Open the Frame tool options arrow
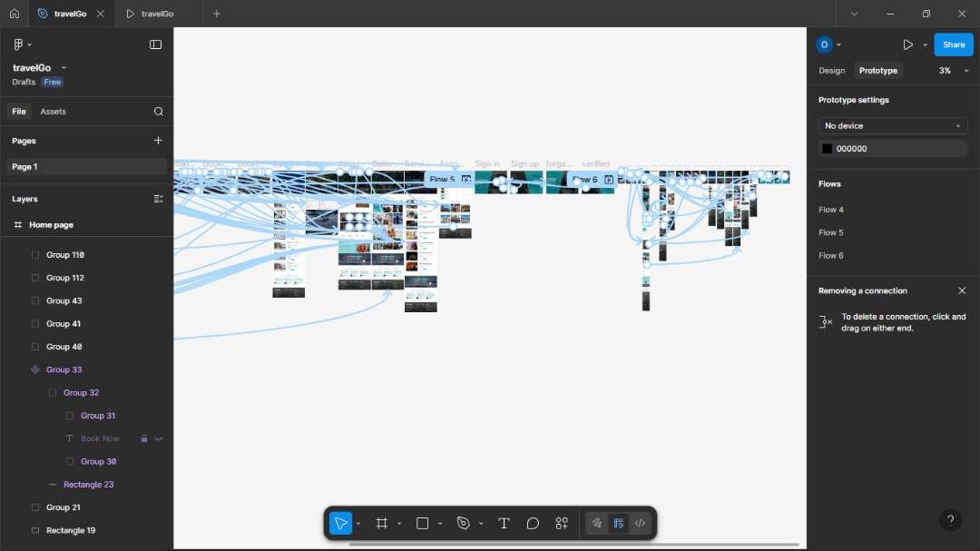 (398, 524)
